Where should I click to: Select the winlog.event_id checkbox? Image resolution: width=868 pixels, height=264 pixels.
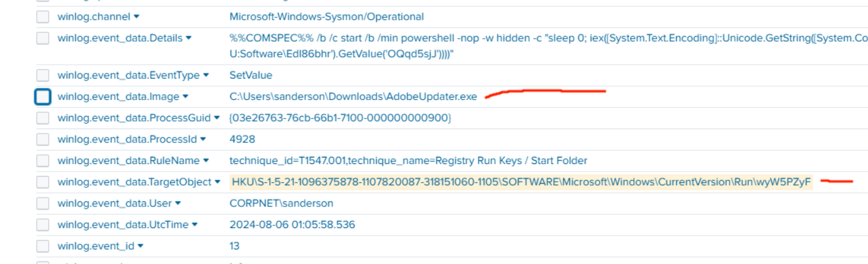(42, 246)
